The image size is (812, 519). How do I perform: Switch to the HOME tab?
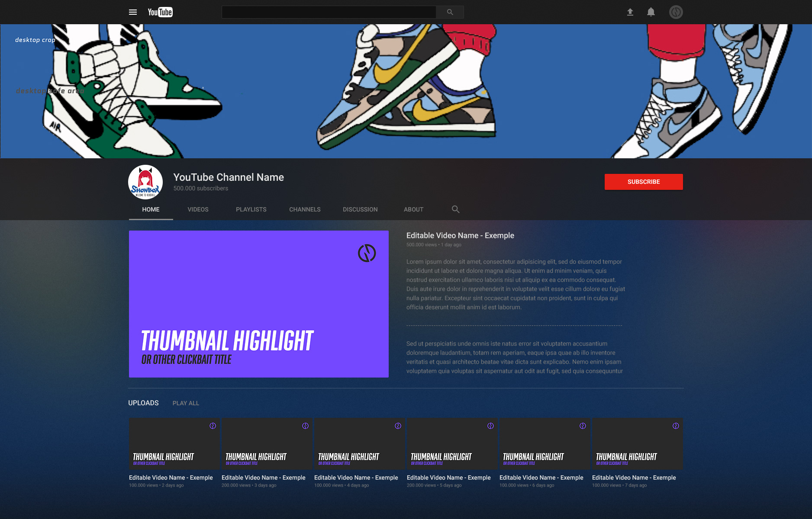151,209
